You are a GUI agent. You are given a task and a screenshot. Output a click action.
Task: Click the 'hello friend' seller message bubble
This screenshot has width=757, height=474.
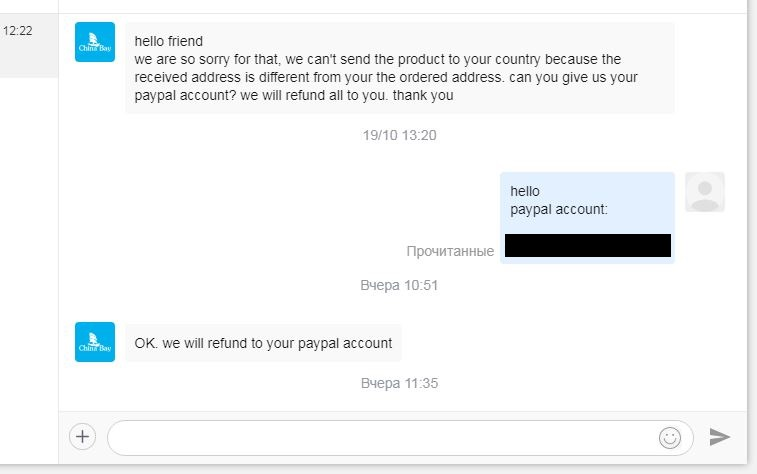pos(400,68)
